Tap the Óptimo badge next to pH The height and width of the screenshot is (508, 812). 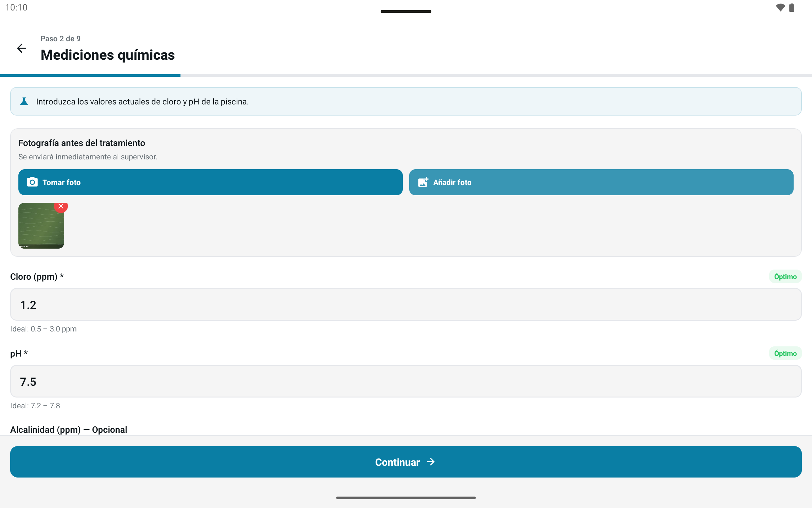tap(785, 353)
